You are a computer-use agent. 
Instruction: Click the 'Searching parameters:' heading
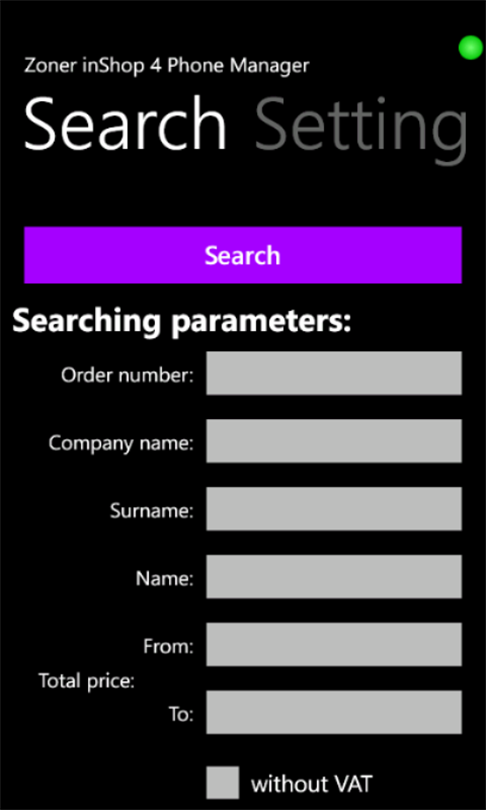click(182, 321)
